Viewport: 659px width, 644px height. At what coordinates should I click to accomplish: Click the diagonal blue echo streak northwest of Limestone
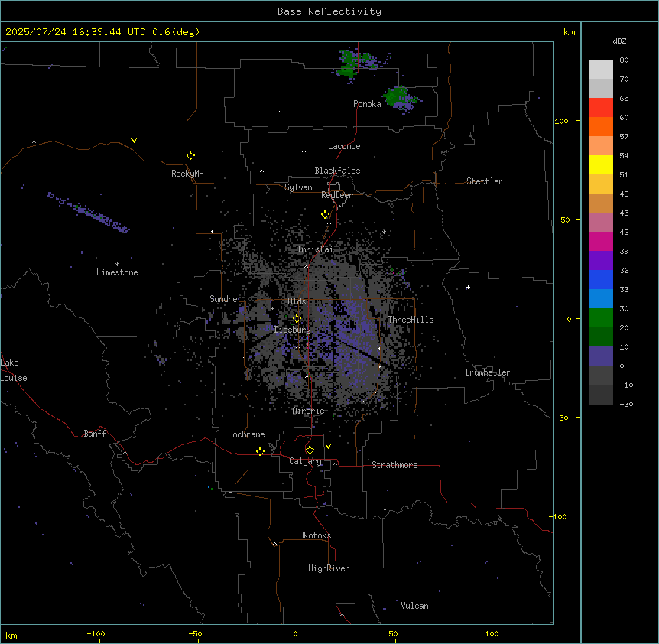pos(88,213)
